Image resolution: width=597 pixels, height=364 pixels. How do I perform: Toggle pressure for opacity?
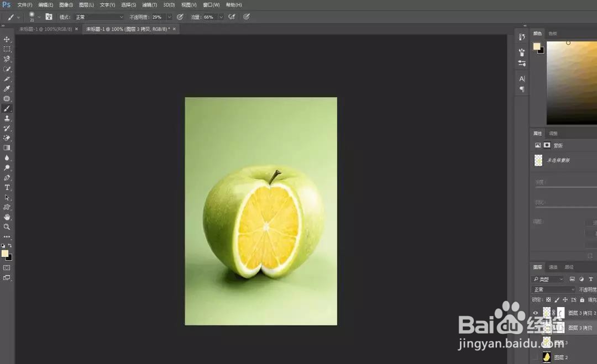pos(180,17)
